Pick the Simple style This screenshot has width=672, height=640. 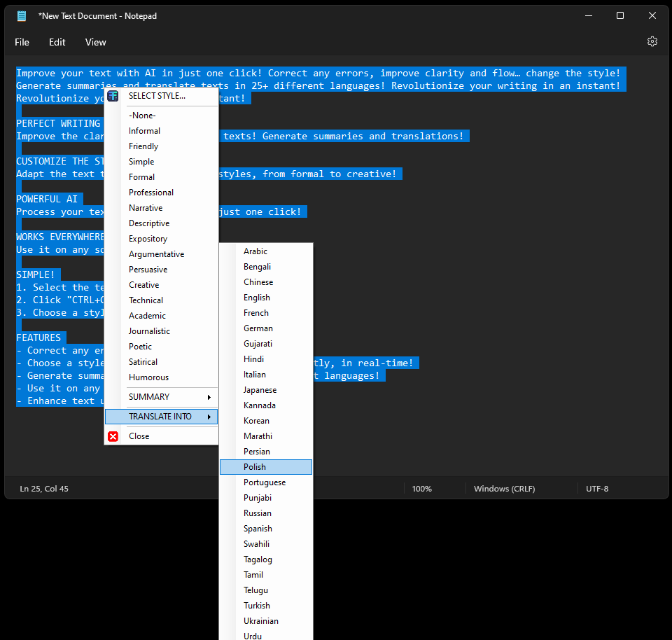(162, 162)
